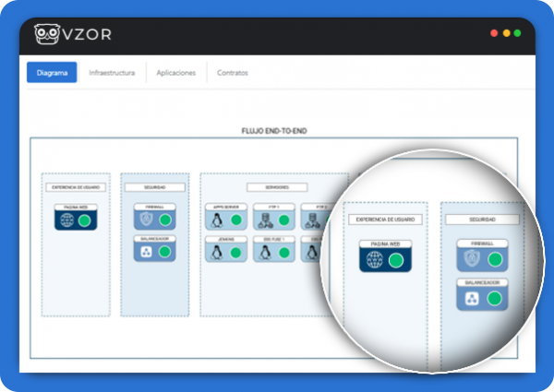The width and height of the screenshot is (554, 392).
Task: Click the ESS Fuse 1 penguin icon
Action: [264, 253]
